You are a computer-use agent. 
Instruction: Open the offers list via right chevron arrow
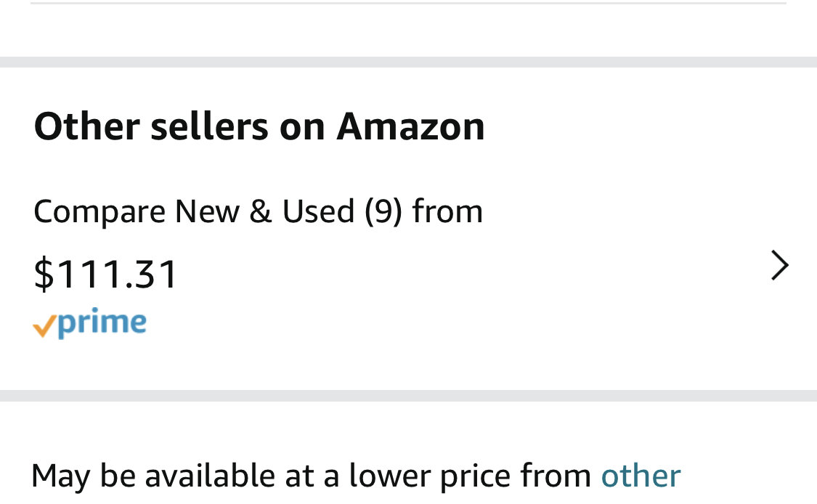point(780,265)
